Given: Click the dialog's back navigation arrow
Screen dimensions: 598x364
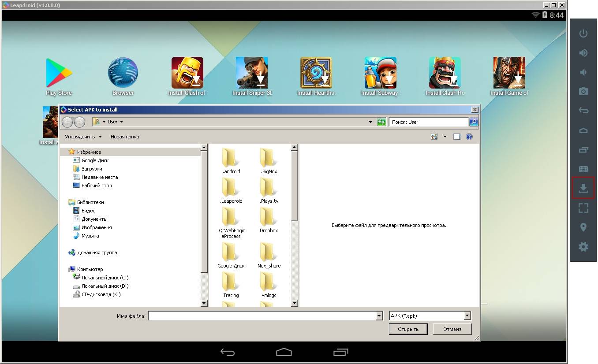Looking at the screenshot, I should [x=67, y=122].
